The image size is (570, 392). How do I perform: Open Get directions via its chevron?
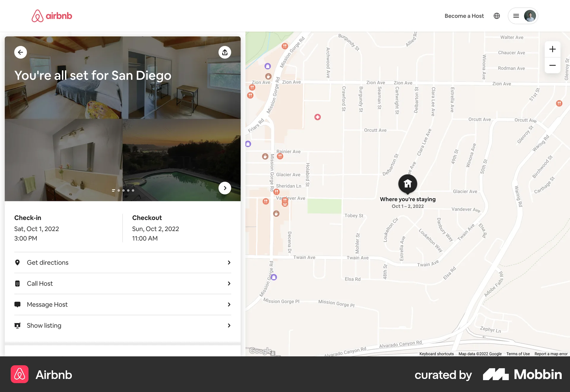pyautogui.click(x=229, y=263)
